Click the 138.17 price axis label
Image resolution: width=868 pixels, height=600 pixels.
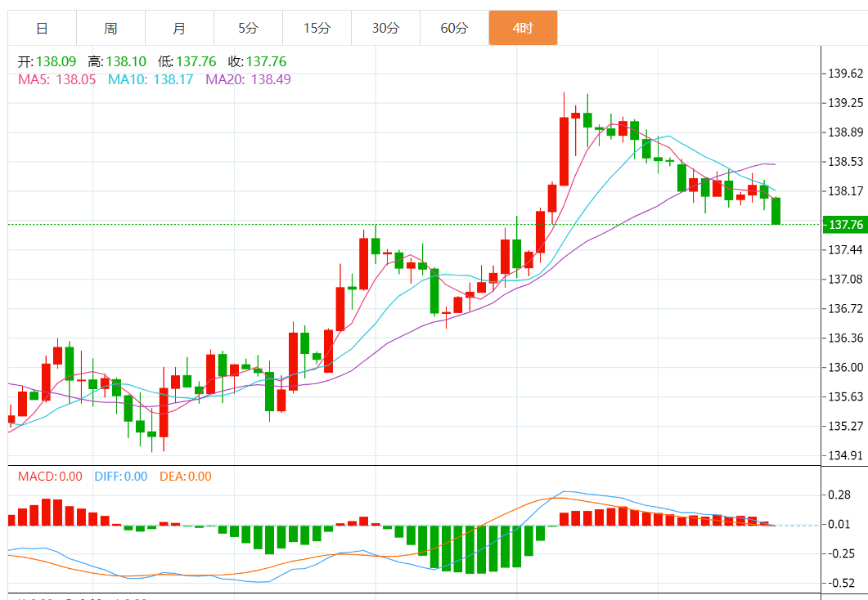point(845,191)
